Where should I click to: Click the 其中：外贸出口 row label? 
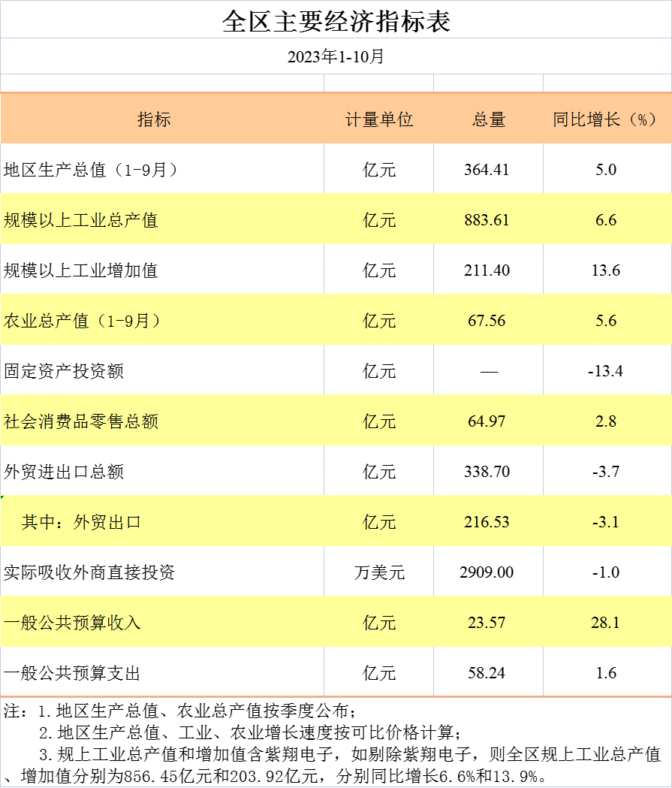pyautogui.click(x=81, y=522)
